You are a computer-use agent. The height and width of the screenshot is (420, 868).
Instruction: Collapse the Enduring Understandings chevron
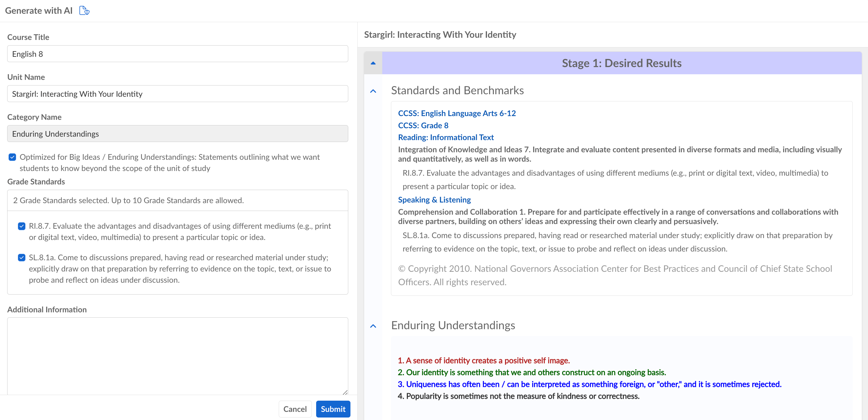click(x=373, y=325)
